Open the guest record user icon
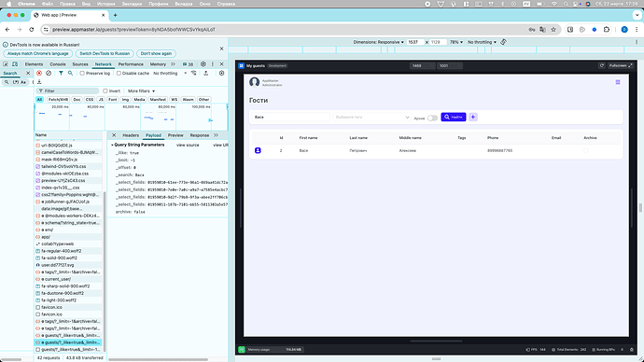This screenshot has height=362, width=644. [x=258, y=150]
